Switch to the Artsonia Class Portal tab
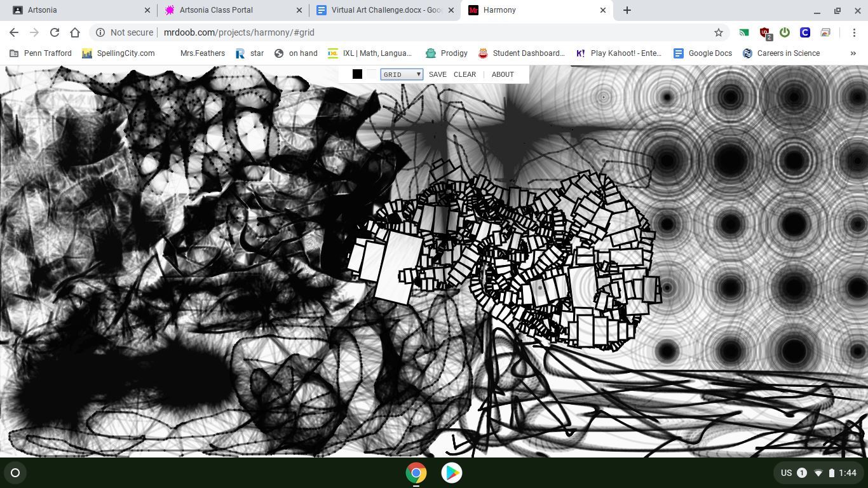868x488 pixels. pyautogui.click(x=216, y=10)
